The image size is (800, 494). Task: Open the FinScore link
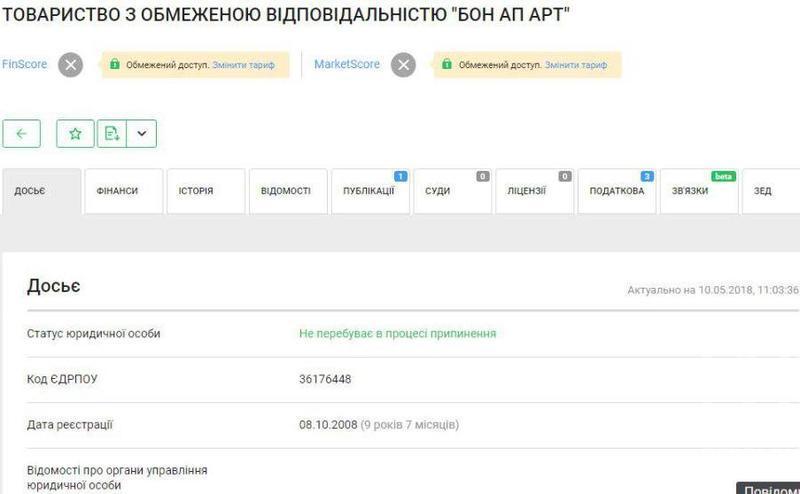[x=24, y=64]
